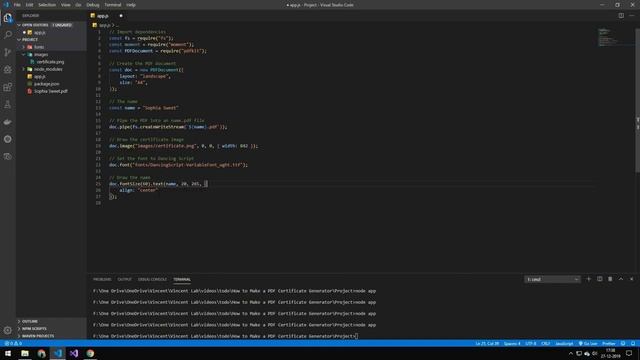Screen dimensions: 640x360
Task: Open certificate.png in the explorer tree
Action: coord(50,62)
